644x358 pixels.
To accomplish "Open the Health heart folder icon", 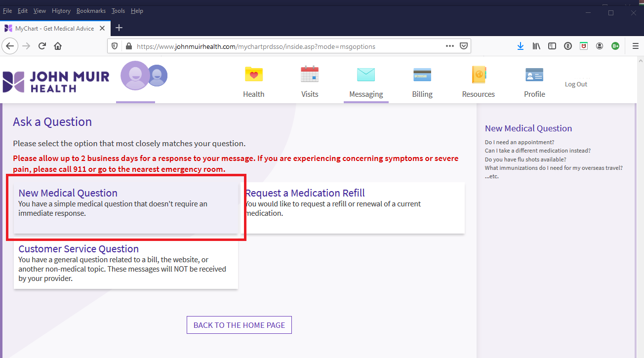I will 254,75.
